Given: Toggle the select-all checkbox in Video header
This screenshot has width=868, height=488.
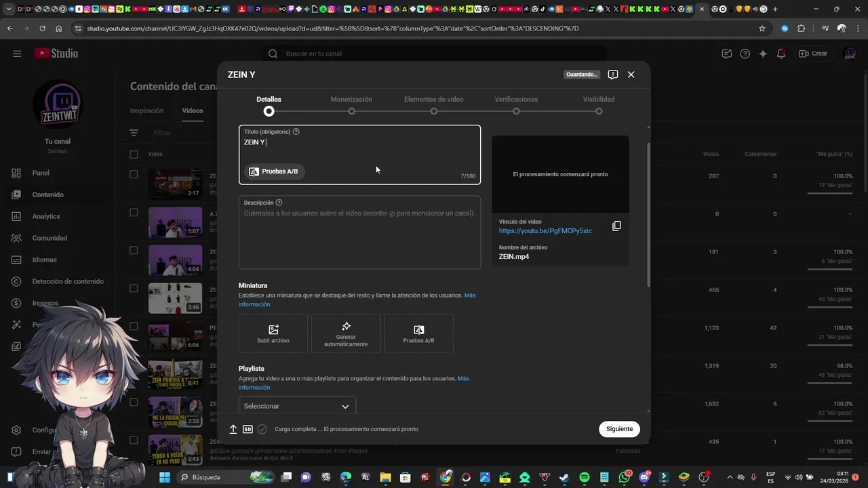Looking at the screenshot, I should coord(134,154).
